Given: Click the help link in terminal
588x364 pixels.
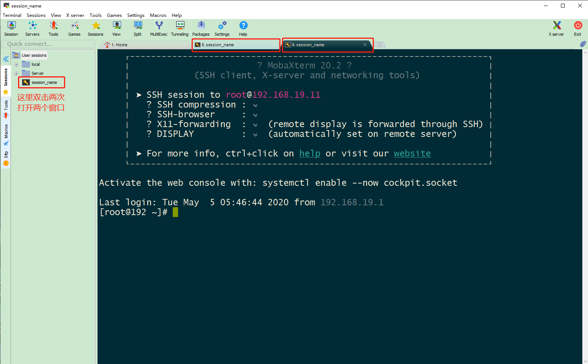Looking at the screenshot, I should coord(309,153).
